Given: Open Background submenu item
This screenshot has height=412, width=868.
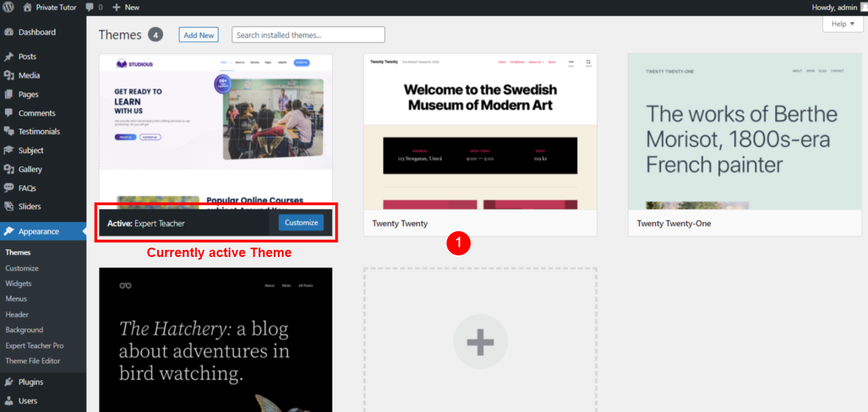Looking at the screenshot, I should pos(24,330).
